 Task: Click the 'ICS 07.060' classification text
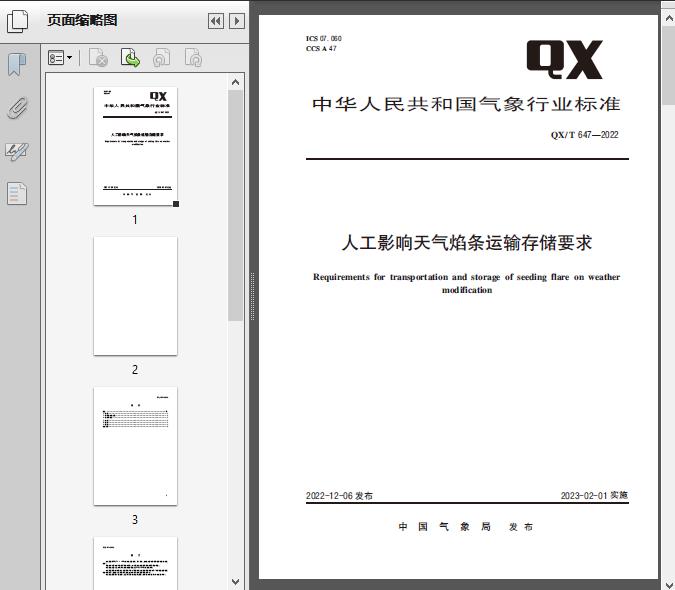(x=324, y=38)
